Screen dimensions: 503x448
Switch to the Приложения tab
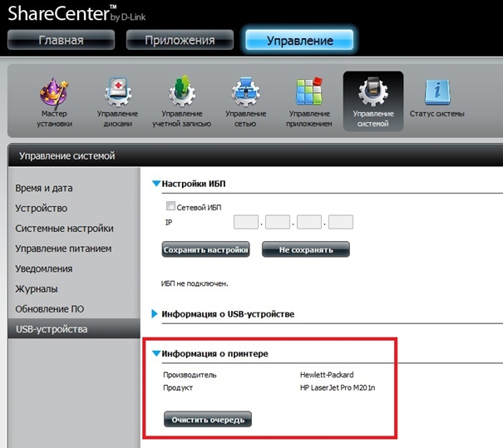coord(180,40)
